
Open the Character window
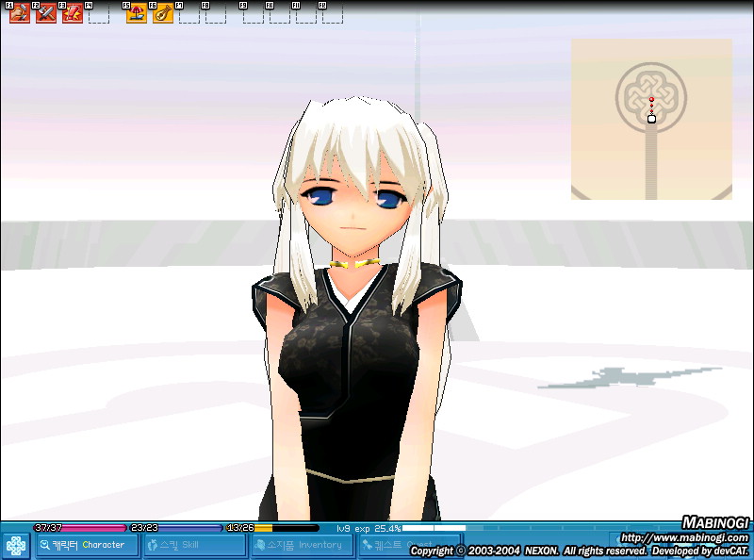coord(87,545)
